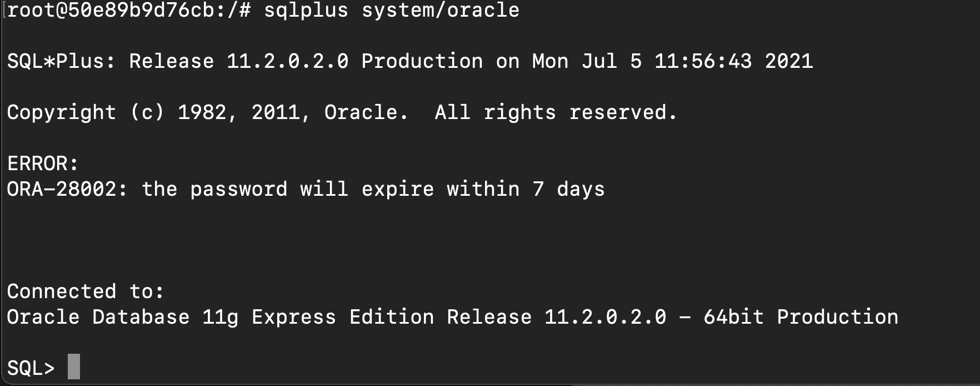Click the word "Copyright"
The width and height of the screenshot is (980, 386).
(61, 113)
